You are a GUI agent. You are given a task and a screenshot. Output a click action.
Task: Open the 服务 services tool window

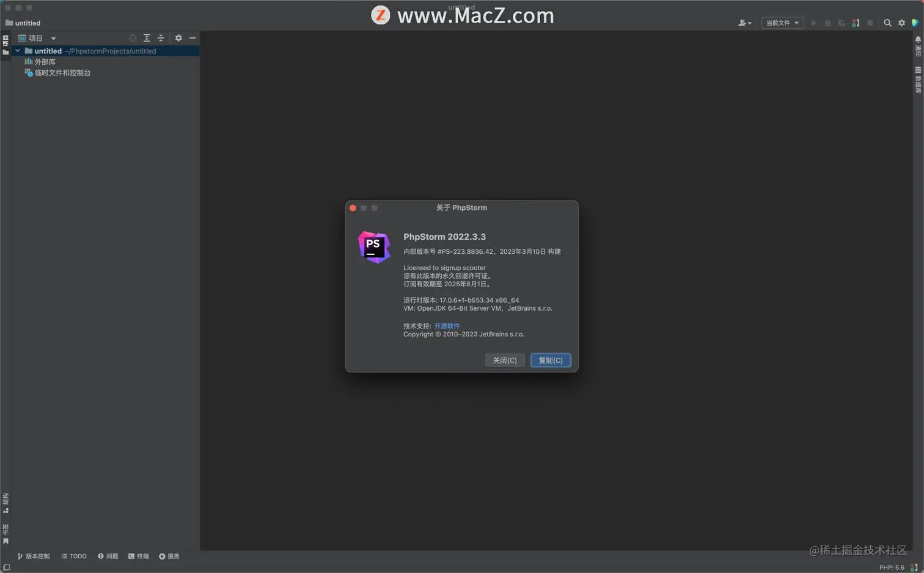tap(169, 556)
